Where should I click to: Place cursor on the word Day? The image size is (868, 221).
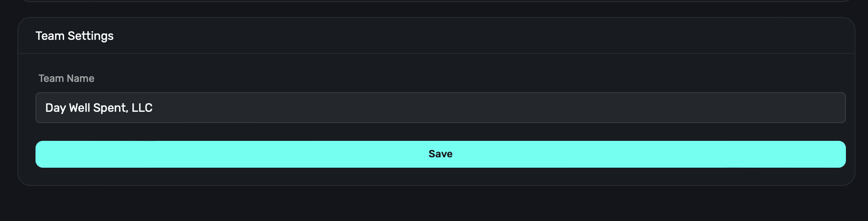tap(55, 108)
